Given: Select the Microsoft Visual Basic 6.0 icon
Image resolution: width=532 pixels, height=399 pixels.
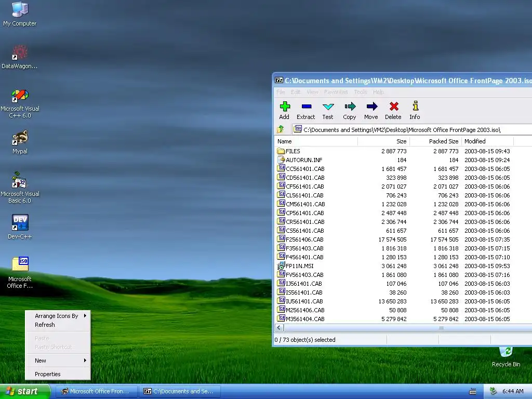Looking at the screenshot, I should click(20, 180).
